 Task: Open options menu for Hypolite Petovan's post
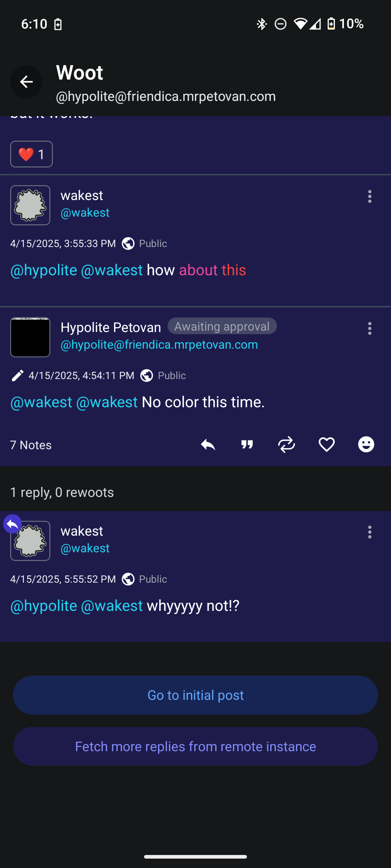point(370,328)
